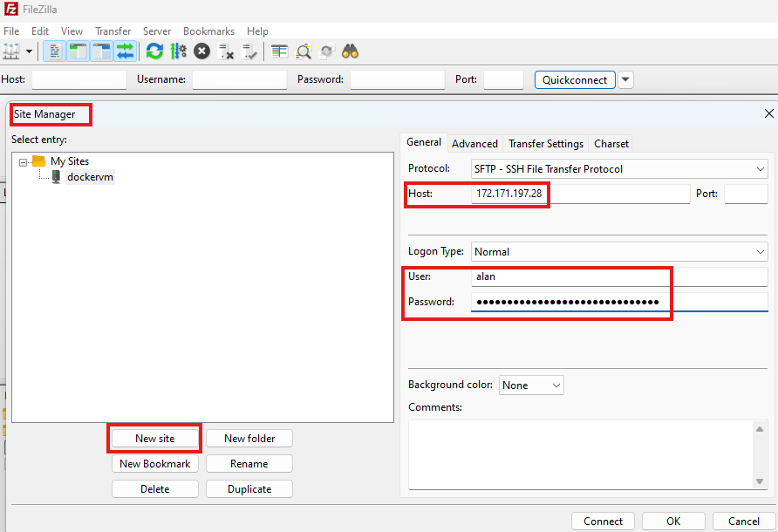Collapse the My Sites tree node
Image resolution: width=778 pixels, height=532 pixels.
click(23, 162)
